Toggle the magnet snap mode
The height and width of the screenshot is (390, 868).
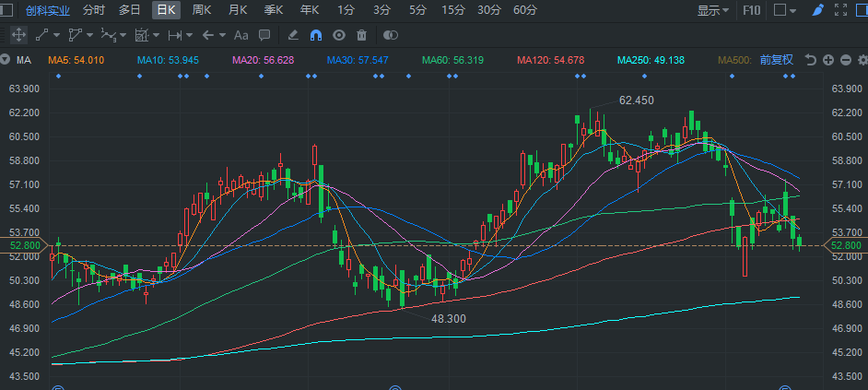[316, 35]
